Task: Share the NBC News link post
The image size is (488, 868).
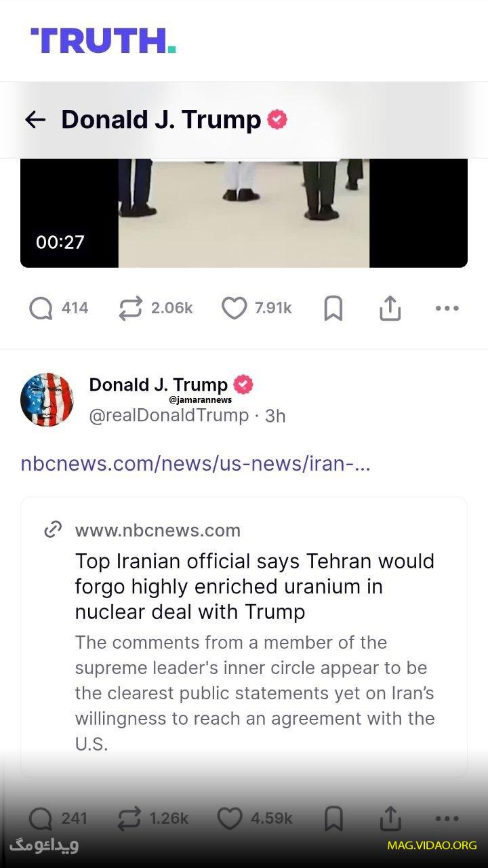Action: point(390,818)
